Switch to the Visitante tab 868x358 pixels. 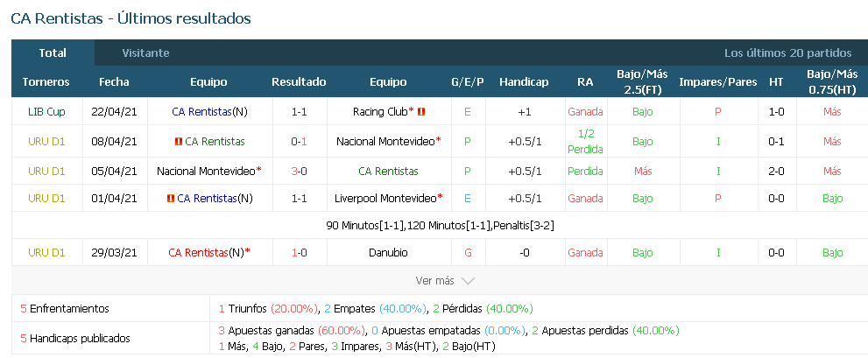[x=145, y=53]
